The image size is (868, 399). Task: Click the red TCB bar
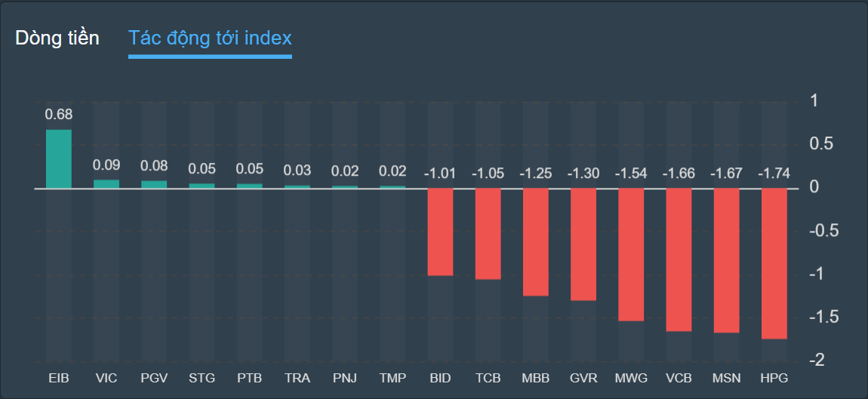488,233
